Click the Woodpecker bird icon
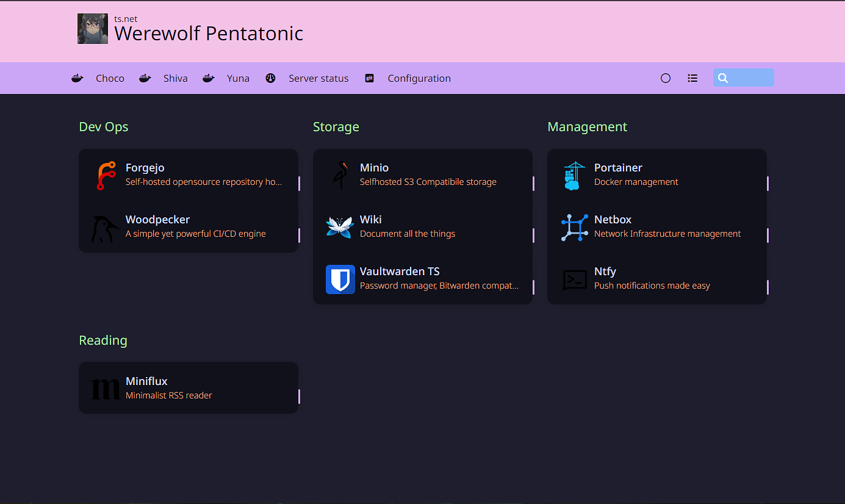Image resolution: width=845 pixels, height=504 pixels. pos(106,228)
